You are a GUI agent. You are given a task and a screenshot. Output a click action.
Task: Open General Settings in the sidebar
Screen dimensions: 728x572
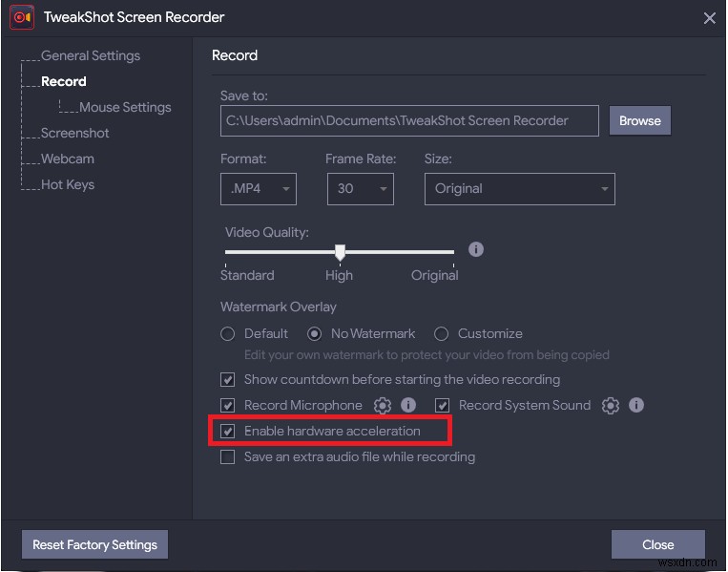coord(91,55)
